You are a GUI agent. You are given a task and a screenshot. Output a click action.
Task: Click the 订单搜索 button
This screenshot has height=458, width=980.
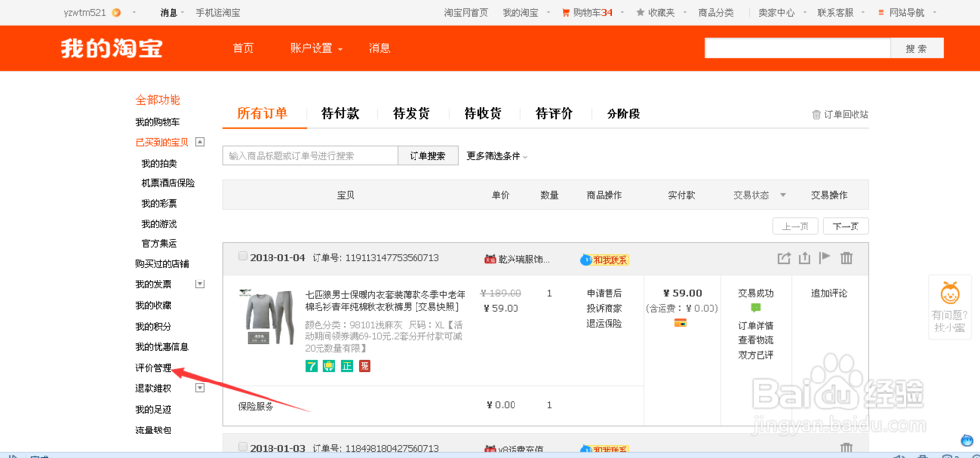coord(428,156)
